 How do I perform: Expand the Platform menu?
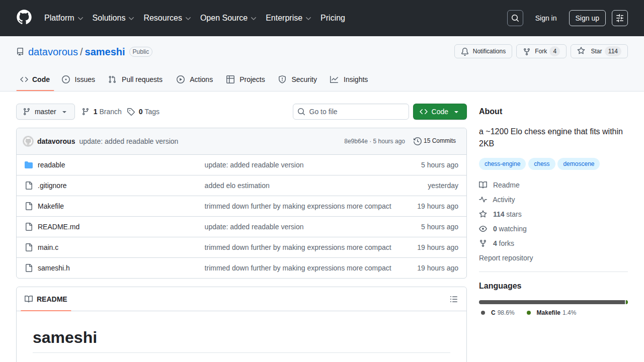coord(63,18)
